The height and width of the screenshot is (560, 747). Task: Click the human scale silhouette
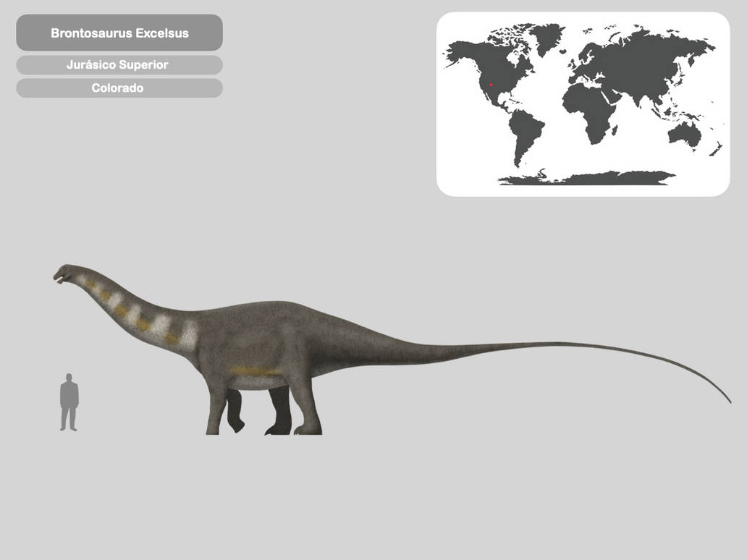(69, 402)
